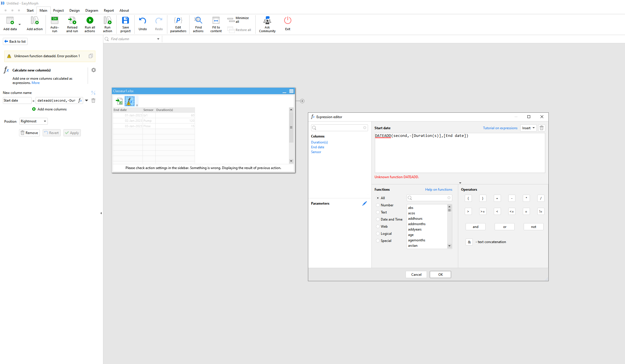This screenshot has width=625, height=364.
Task: Toggle the Auto-run ON switch
Action: click(55, 20)
